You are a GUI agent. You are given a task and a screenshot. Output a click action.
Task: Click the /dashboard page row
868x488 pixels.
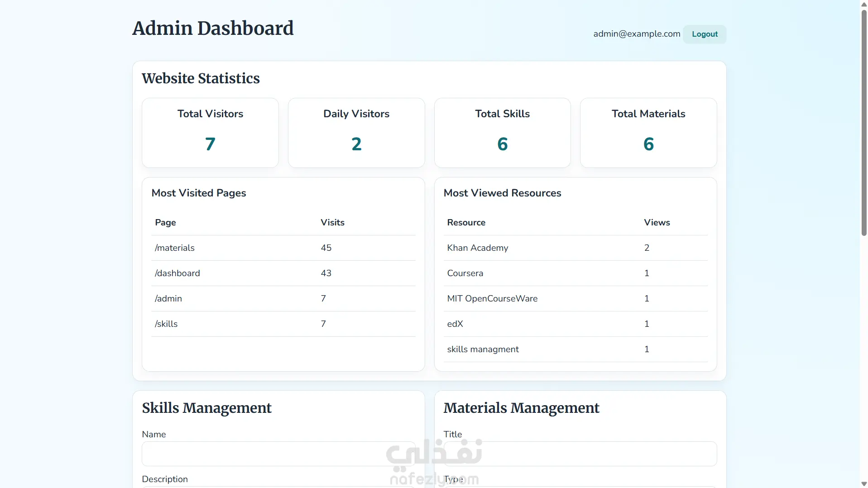[283, 273]
